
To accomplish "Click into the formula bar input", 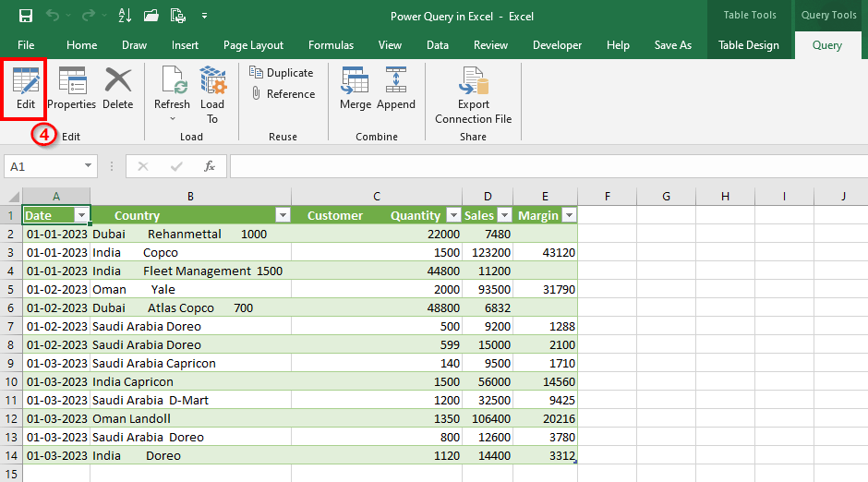I will tap(548, 166).
